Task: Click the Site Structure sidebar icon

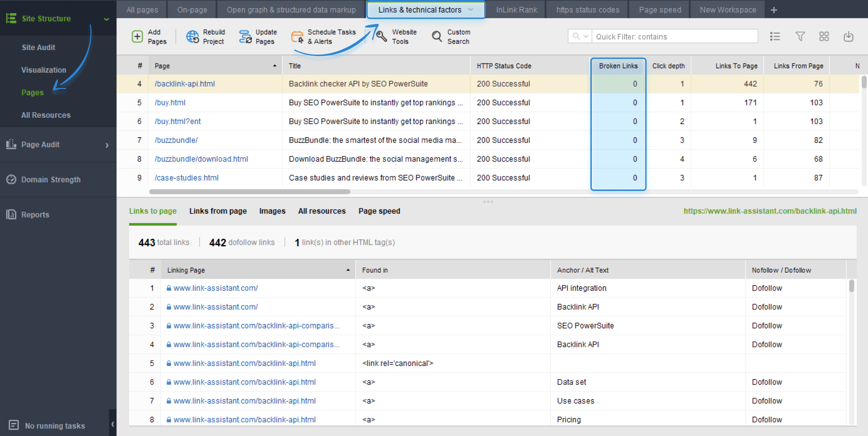Action: click(x=11, y=19)
